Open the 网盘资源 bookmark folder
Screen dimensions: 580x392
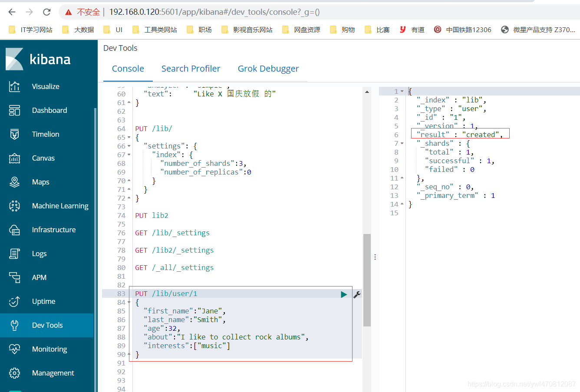(x=301, y=30)
